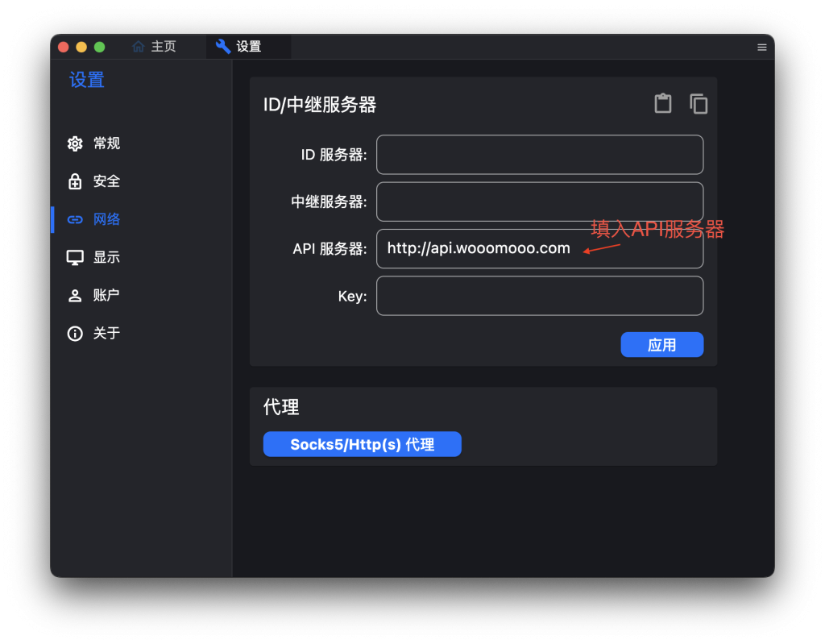Click the 中继服务器 relay server field
The image size is (825, 644).
pos(539,202)
